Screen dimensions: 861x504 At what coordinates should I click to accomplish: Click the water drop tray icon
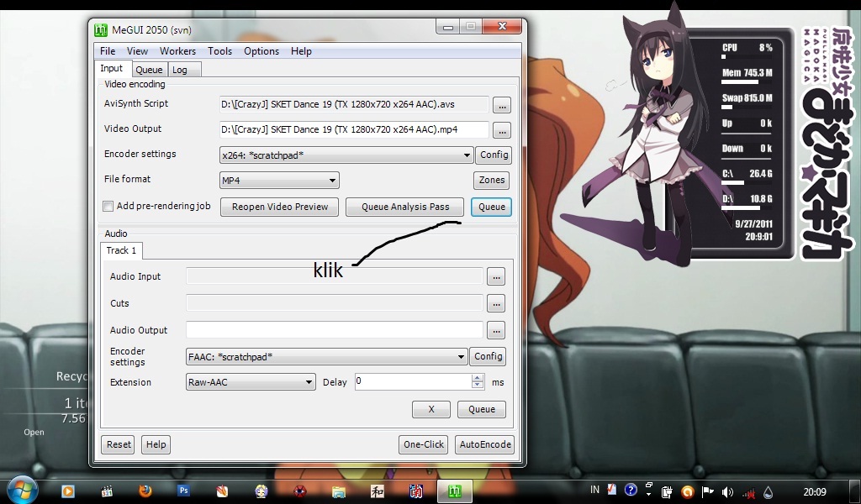click(768, 492)
